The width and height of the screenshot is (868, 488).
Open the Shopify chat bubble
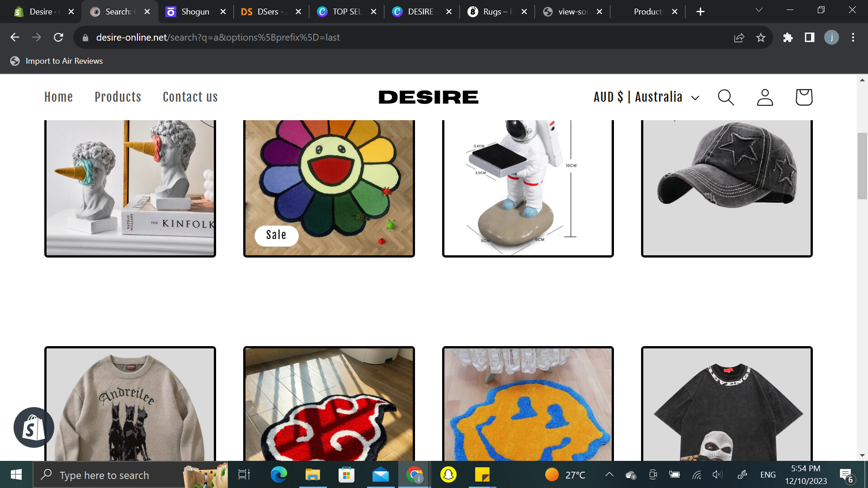pos(34,427)
